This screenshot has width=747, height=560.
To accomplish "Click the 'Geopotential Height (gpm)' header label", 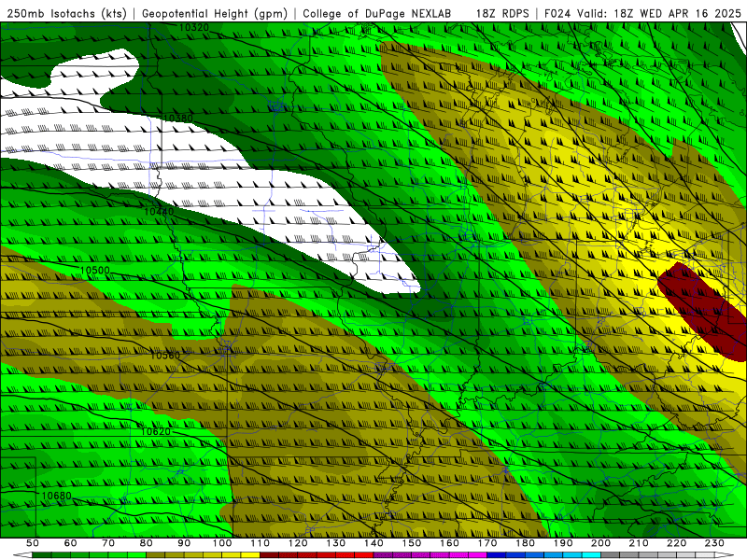I will (215, 14).
